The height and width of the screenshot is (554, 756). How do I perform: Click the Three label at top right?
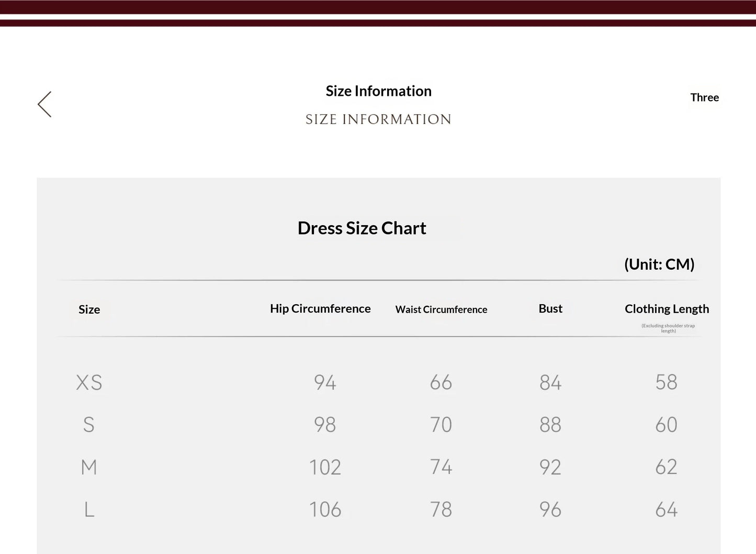pos(704,97)
